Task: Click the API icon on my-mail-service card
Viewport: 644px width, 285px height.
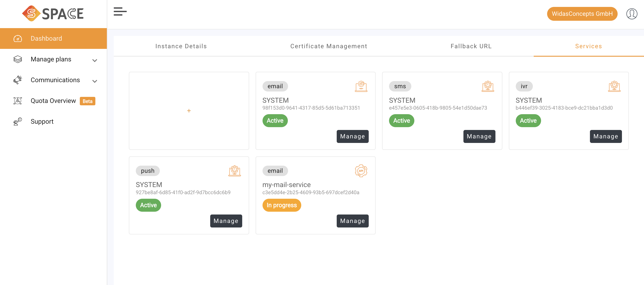Action: click(361, 171)
